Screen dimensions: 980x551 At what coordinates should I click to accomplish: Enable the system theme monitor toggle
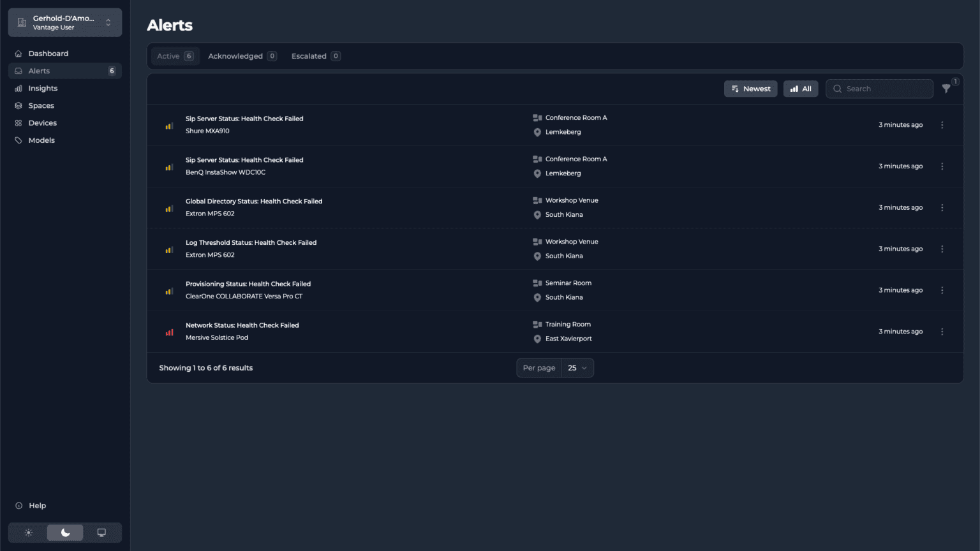101,533
